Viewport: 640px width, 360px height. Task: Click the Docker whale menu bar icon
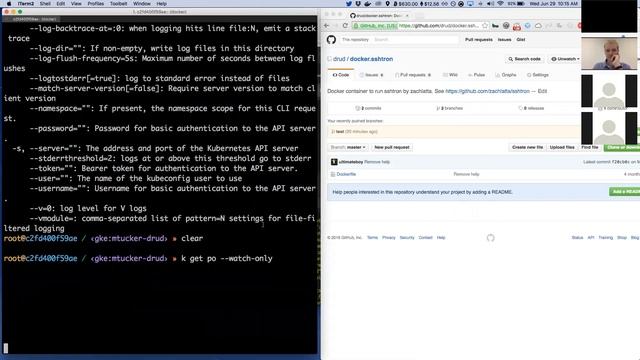tap(368, 4)
